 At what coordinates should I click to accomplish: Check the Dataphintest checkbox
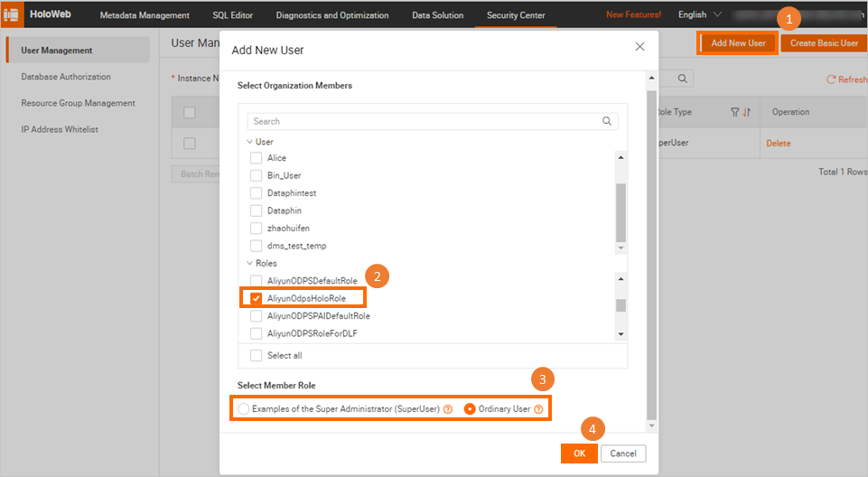pos(256,193)
